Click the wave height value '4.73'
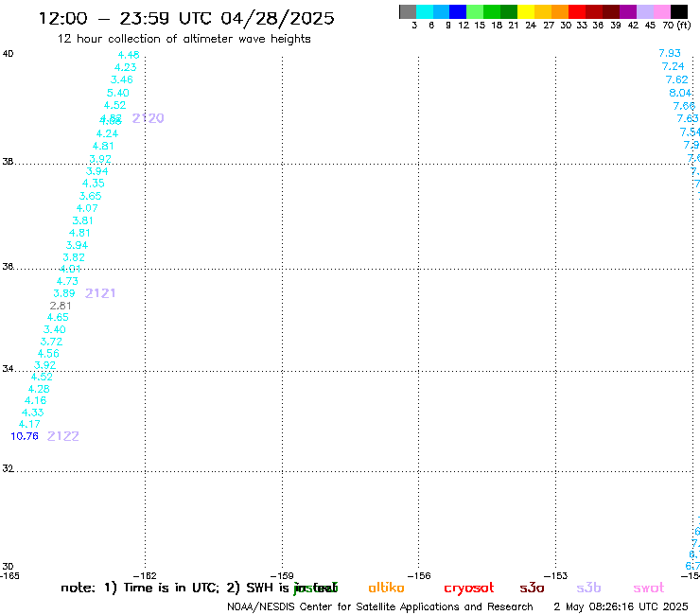 pyautogui.click(x=67, y=281)
